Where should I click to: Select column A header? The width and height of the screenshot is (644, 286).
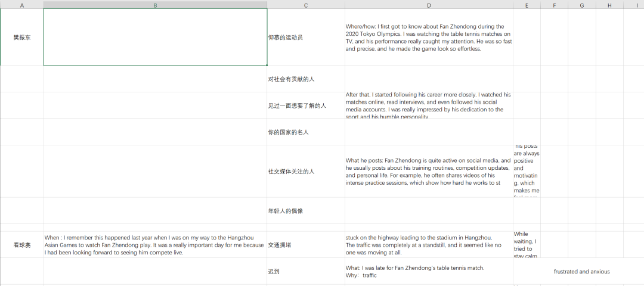pos(22,5)
